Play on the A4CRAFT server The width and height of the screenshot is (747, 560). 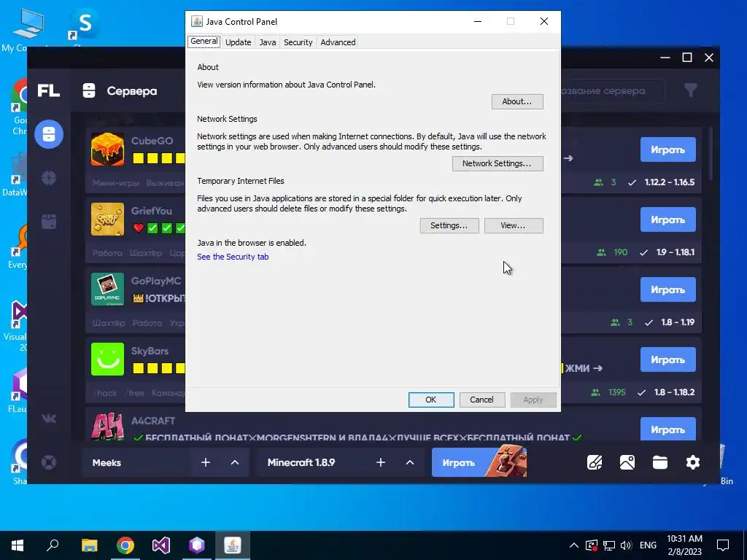[668, 429]
